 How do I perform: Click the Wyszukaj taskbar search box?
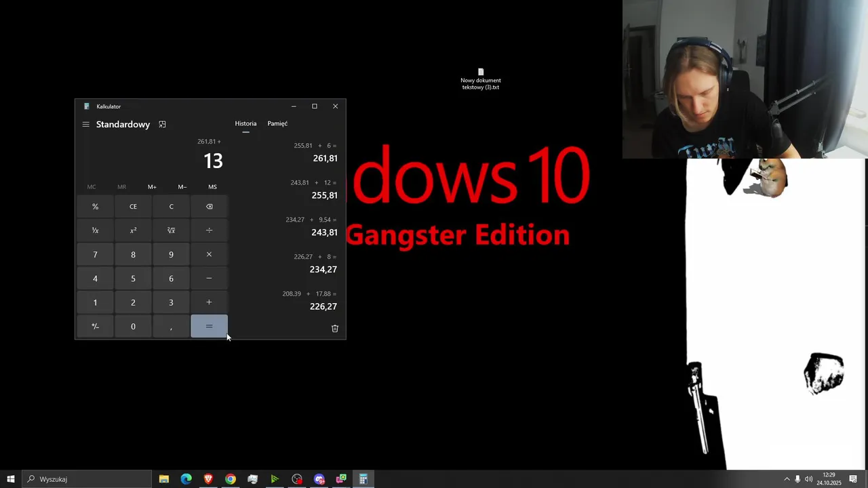click(x=87, y=479)
